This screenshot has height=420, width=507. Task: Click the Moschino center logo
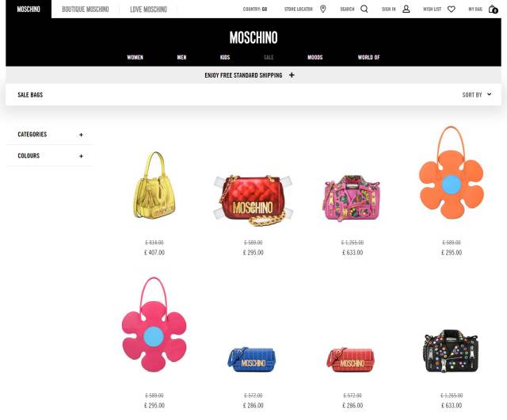pos(253,37)
